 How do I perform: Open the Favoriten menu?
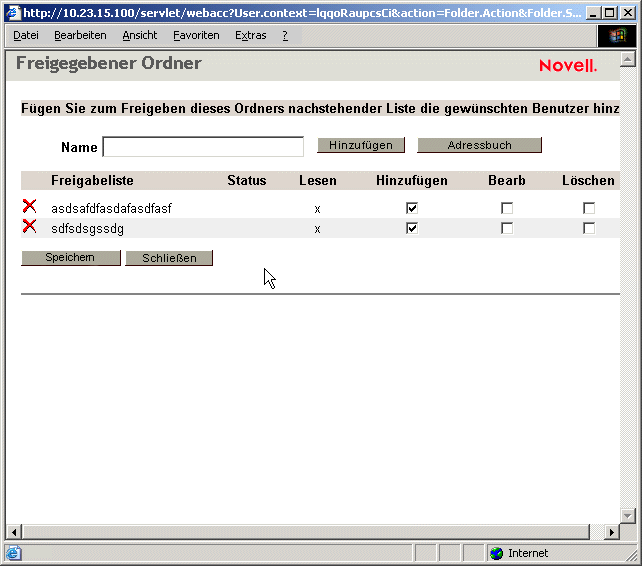pos(196,36)
